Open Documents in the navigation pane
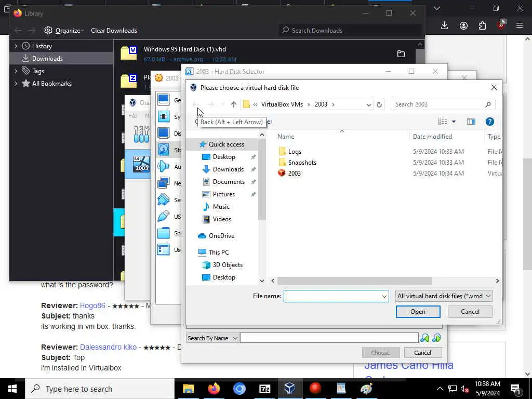Viewport: 532px width, 399px height. point(229,182)
